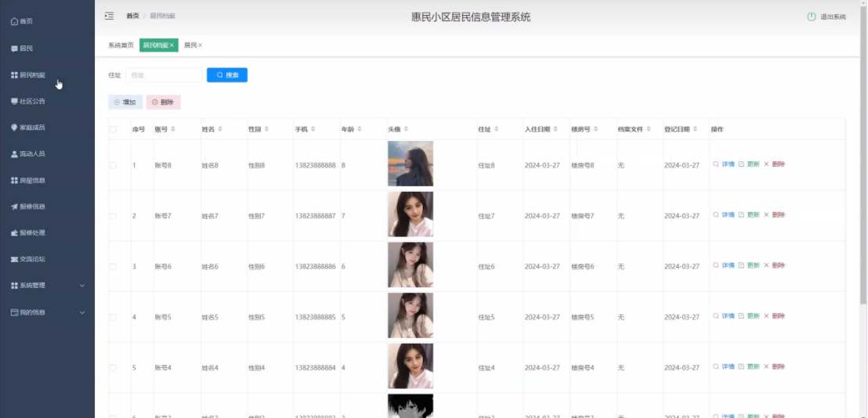This screenshot has width=868, height=418.
Task: Sort table by 姓名 column arrows
Action: coord(220,129)
